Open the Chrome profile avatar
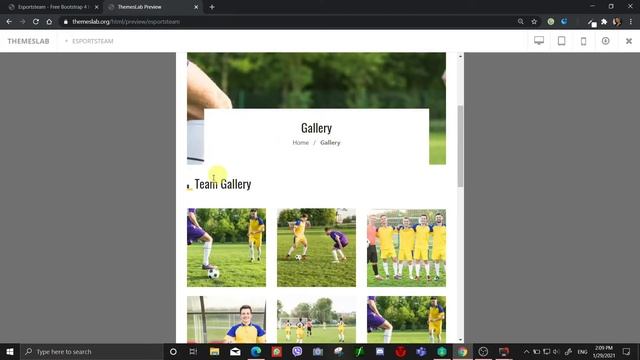The image size is (640, 360). (617, 22)
